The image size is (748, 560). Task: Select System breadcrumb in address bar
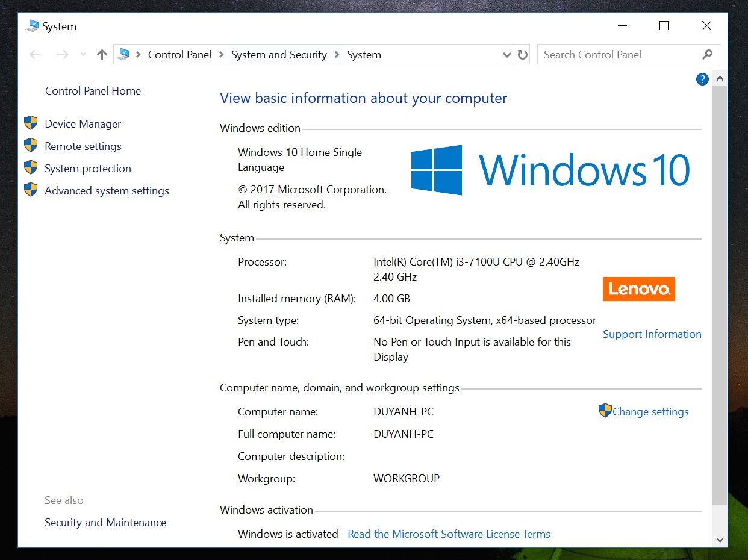coord(364,55)
